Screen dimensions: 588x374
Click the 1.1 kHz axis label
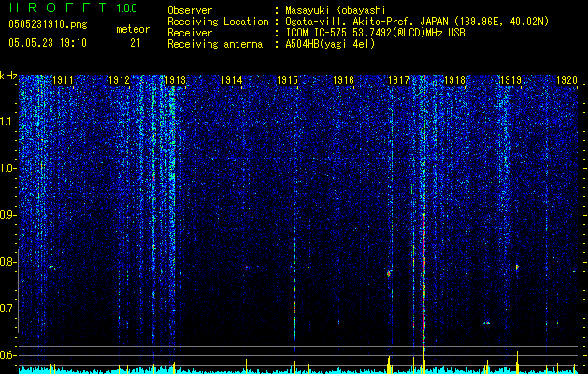click(x=8, y=122)
